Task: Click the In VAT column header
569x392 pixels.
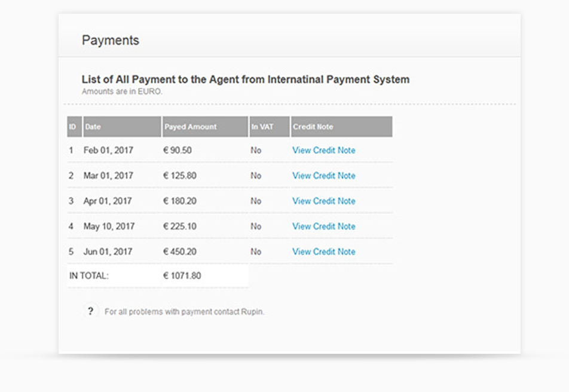Action: point(270,127)
